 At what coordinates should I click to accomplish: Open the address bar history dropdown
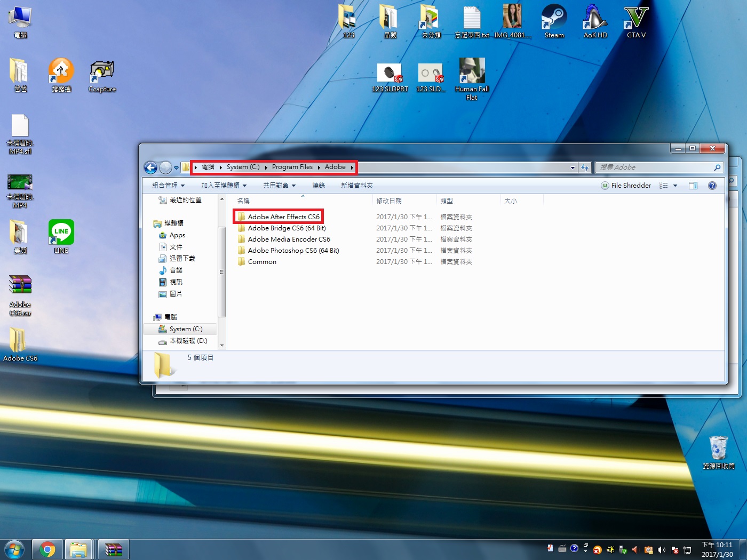click(573, 167)
